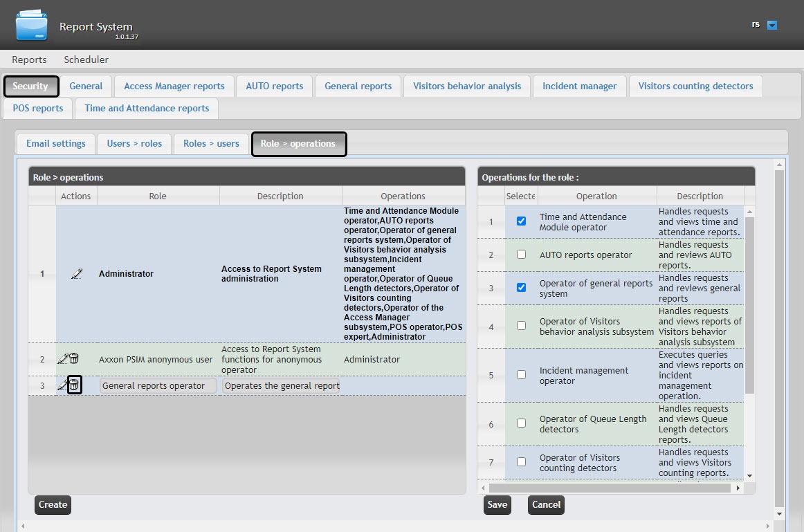This screenshot has height=532, width=804.
Task: Tick the Incident management operator checkbox
Action: [522, 375]
